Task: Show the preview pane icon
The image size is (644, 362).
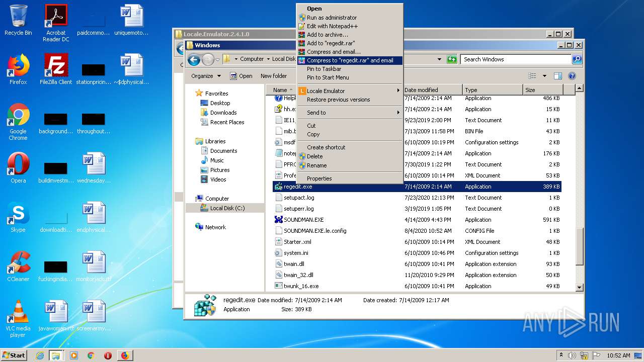Action: click(x=557, y=76)
